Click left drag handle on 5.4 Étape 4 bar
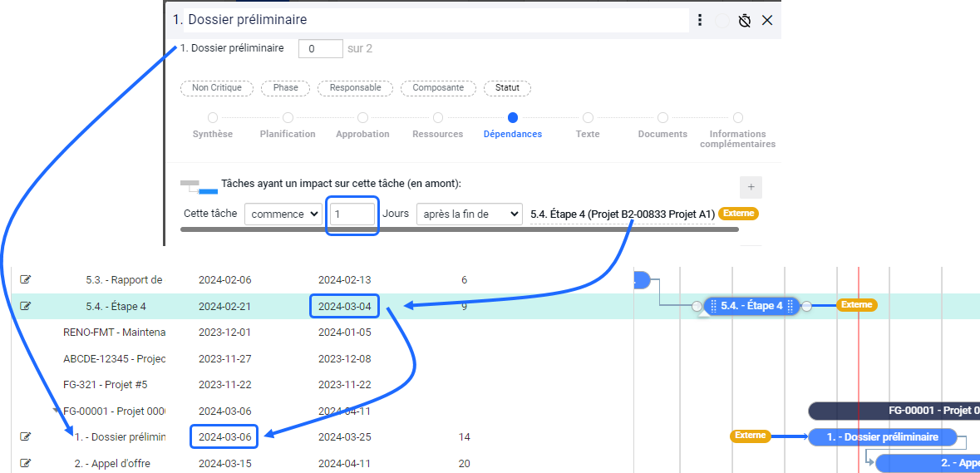Image resolution: width=980 pixels, height=473 pixels. (712, 306)
